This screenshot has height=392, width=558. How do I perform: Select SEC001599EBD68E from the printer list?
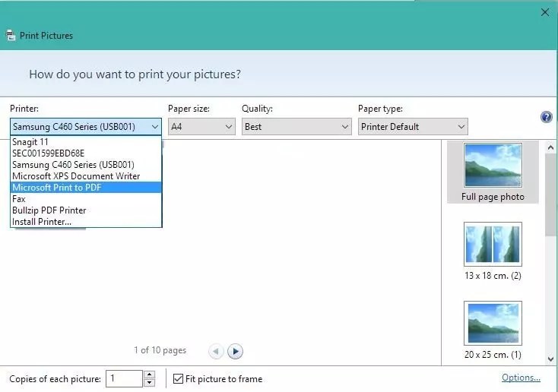tap(86, 153)
